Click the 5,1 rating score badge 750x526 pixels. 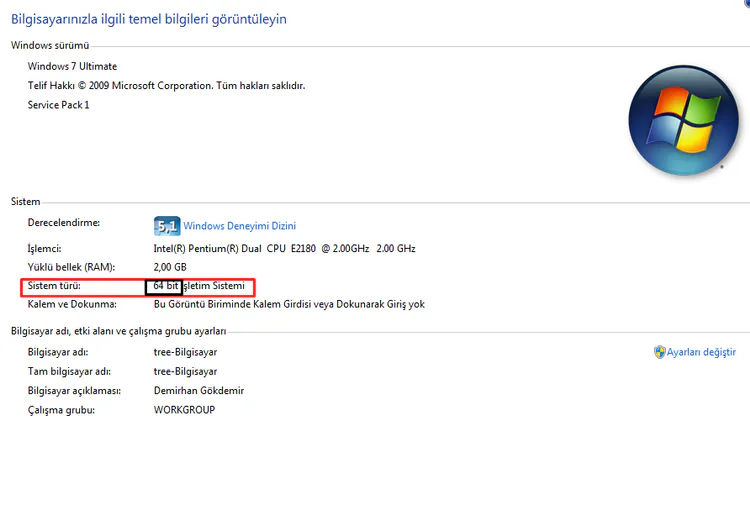coord(167,226)
